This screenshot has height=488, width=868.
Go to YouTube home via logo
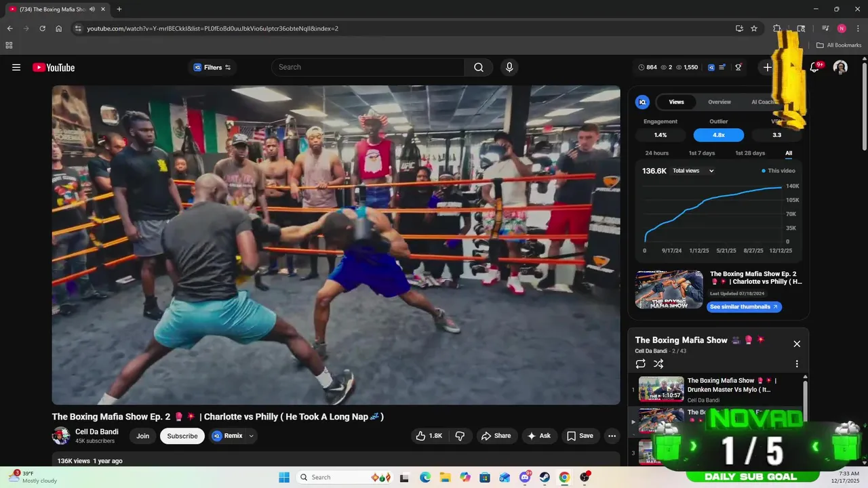[54, 67]
